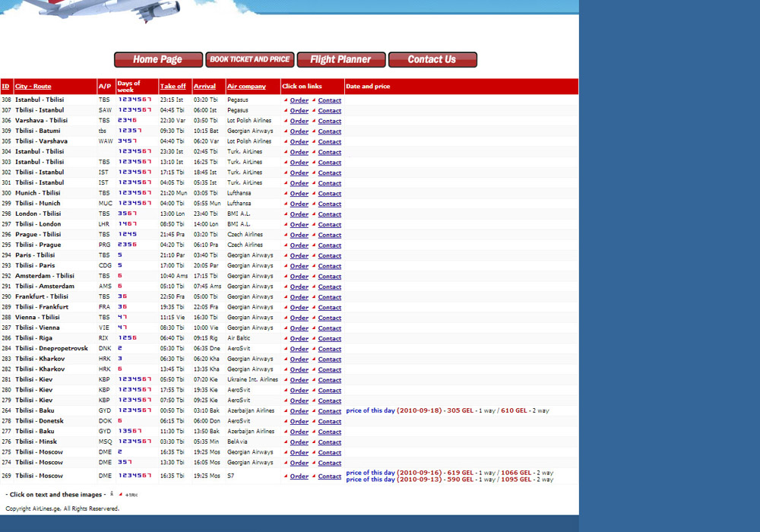The height and width of the screenshot is (532, 760).
Task: Click red arrow icon before Contact in row 306
Action: [314, 121]
